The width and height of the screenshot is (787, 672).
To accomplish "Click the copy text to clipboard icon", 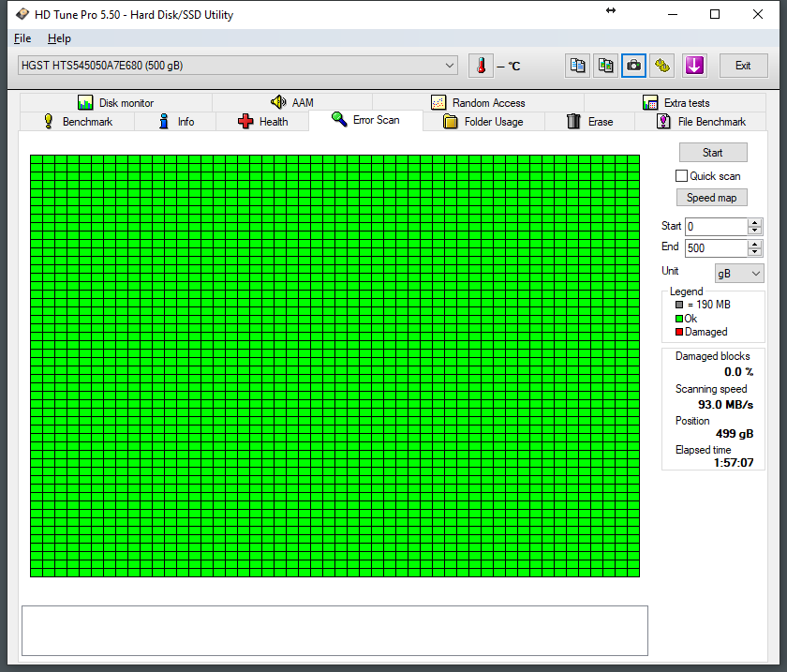I will (578, 66).
